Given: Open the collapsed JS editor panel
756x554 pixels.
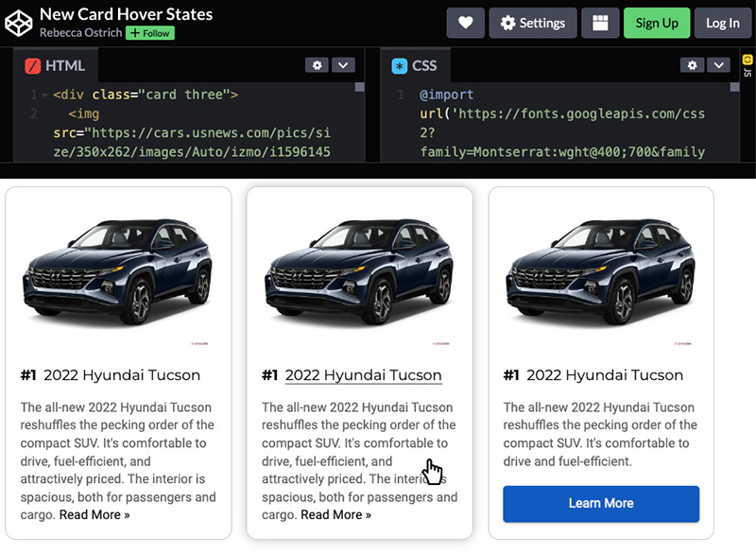Looking at the screenshot, I should click(747, 67).
